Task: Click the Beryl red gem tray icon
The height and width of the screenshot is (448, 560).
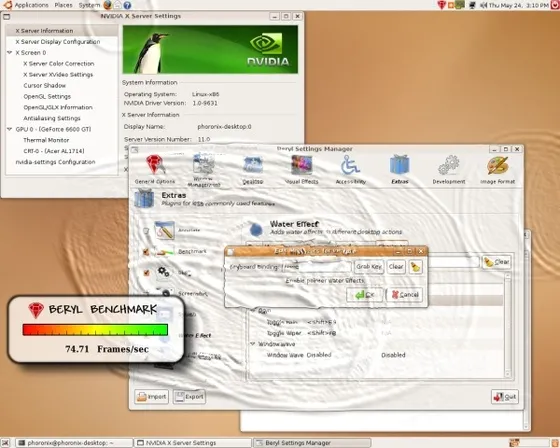Action: pyautogui.click(x=442, y=5)
